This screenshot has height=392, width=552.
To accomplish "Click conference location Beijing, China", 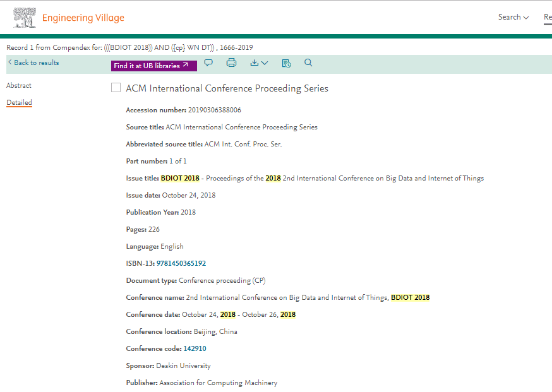I will (215, 332).
